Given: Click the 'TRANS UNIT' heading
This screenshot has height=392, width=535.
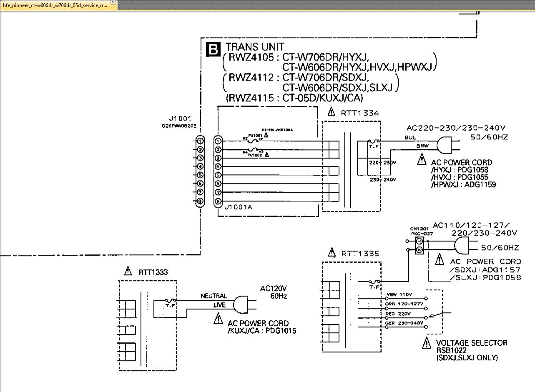Looking at the screenshot, I should coord(255,47).
